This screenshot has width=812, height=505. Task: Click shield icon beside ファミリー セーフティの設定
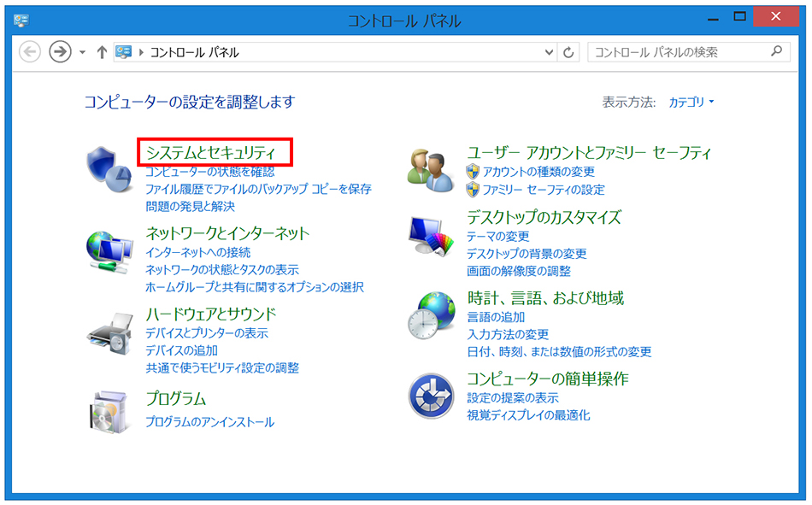pos(473,190)
